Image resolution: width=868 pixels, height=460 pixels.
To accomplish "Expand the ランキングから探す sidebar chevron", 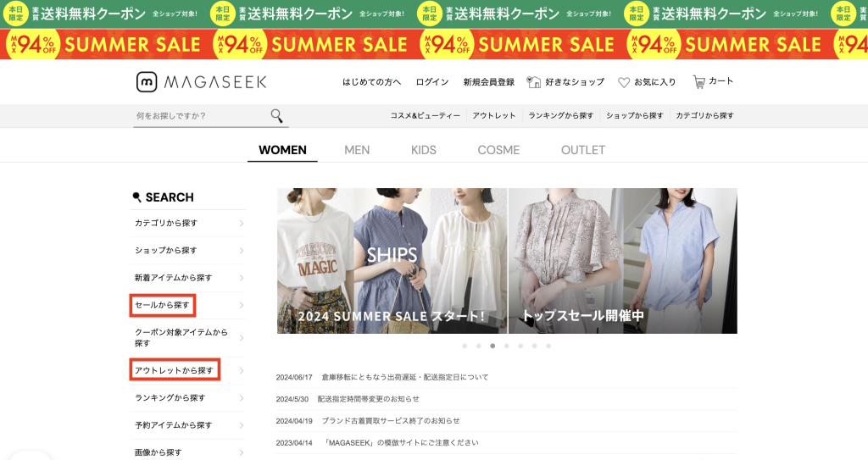I will click(242, 398).
